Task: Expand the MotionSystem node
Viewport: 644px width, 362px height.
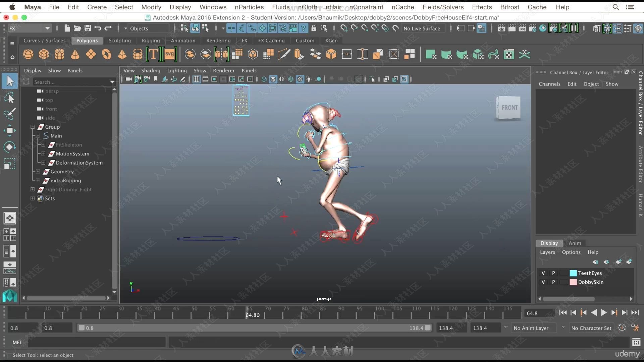Action: click(x=43, y=154)
